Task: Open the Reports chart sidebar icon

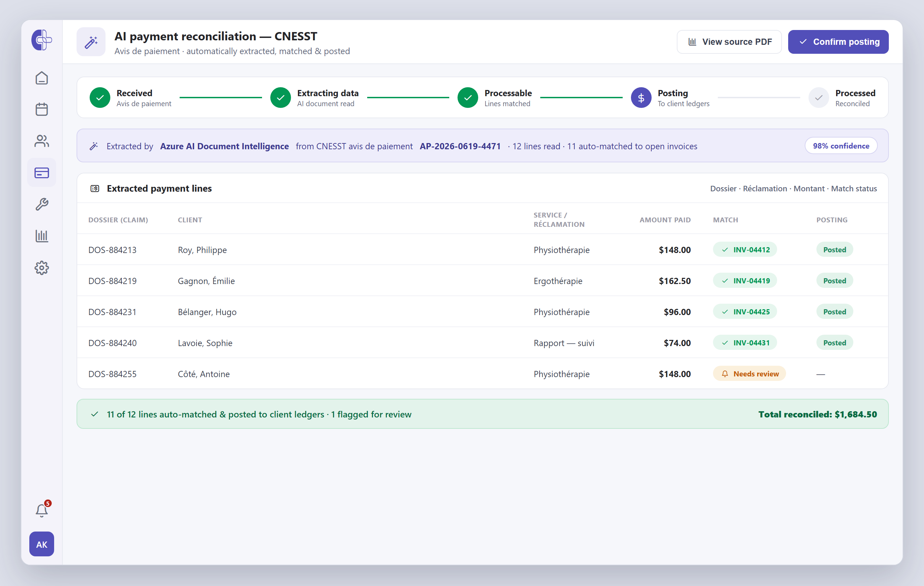Action: (x=41, y=236)
